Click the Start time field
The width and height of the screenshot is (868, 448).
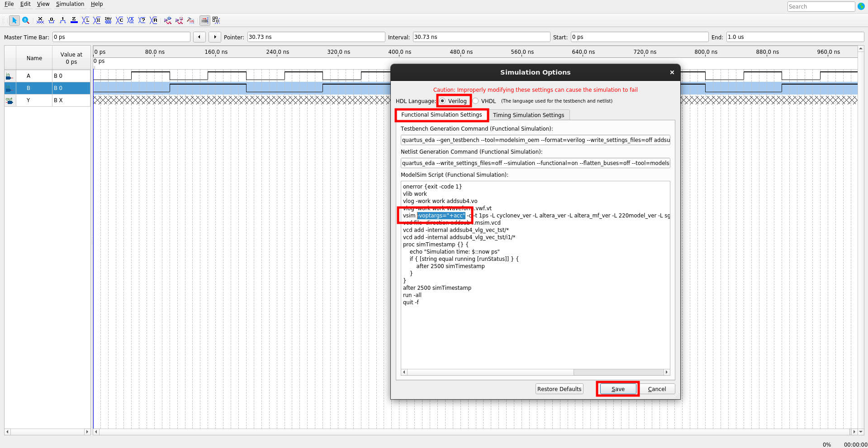tap(639, 37)
